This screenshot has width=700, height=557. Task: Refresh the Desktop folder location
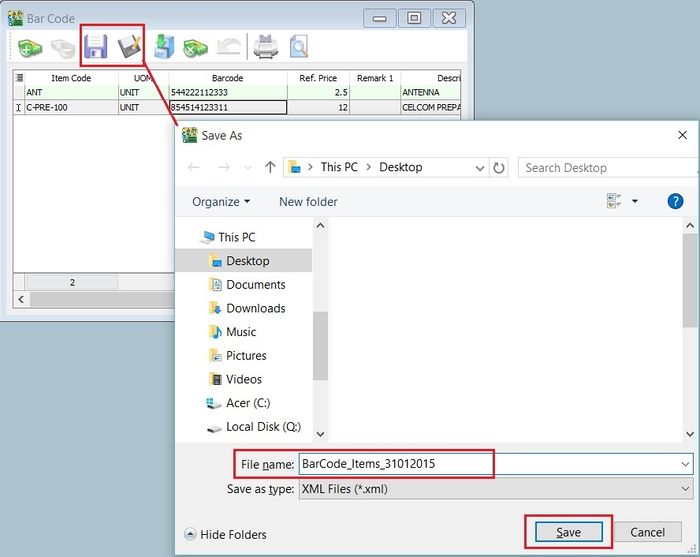[x=499, y=167]
